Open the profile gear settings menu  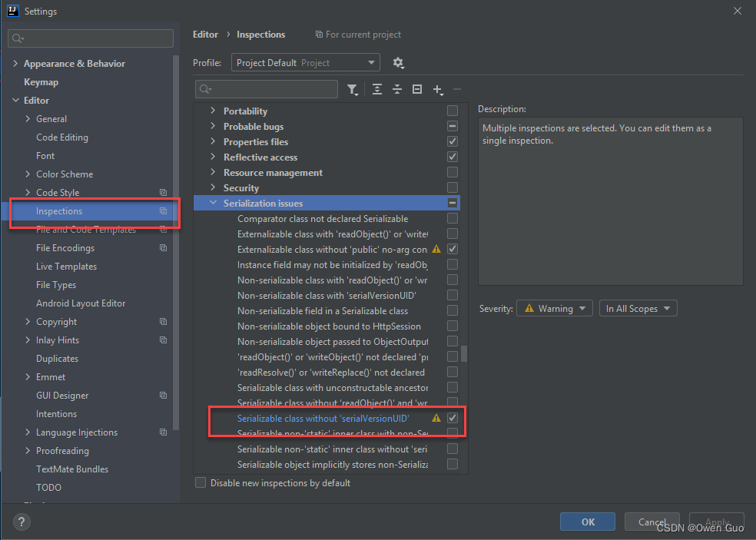(x=398, y=63)
